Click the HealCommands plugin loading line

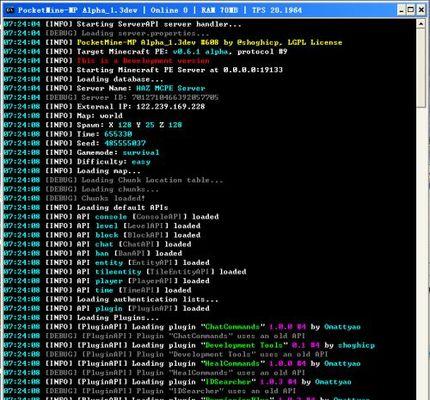pos(182,363)
